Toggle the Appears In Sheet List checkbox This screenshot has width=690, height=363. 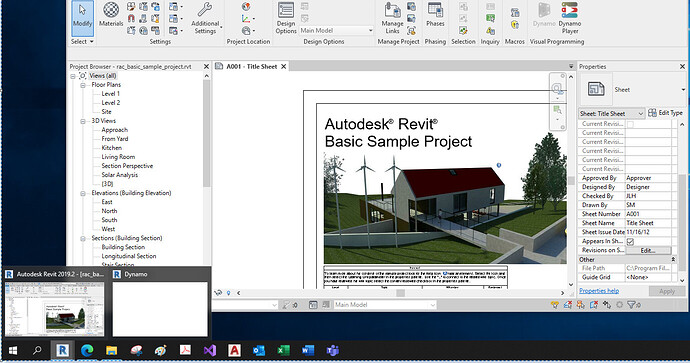(x=630, y=241)
